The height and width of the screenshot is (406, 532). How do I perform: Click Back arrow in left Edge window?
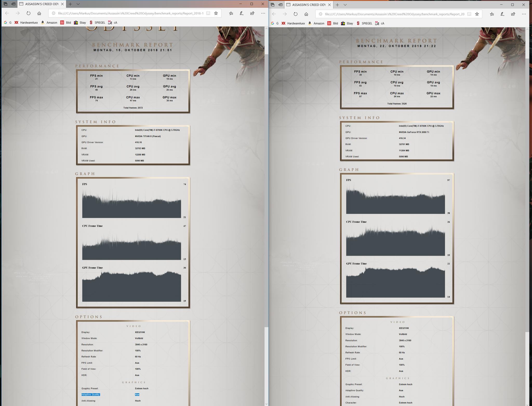[7, 13]
